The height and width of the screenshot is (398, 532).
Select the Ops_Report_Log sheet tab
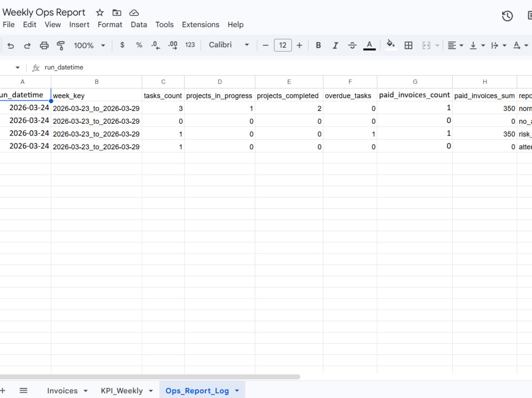point(197,391)
